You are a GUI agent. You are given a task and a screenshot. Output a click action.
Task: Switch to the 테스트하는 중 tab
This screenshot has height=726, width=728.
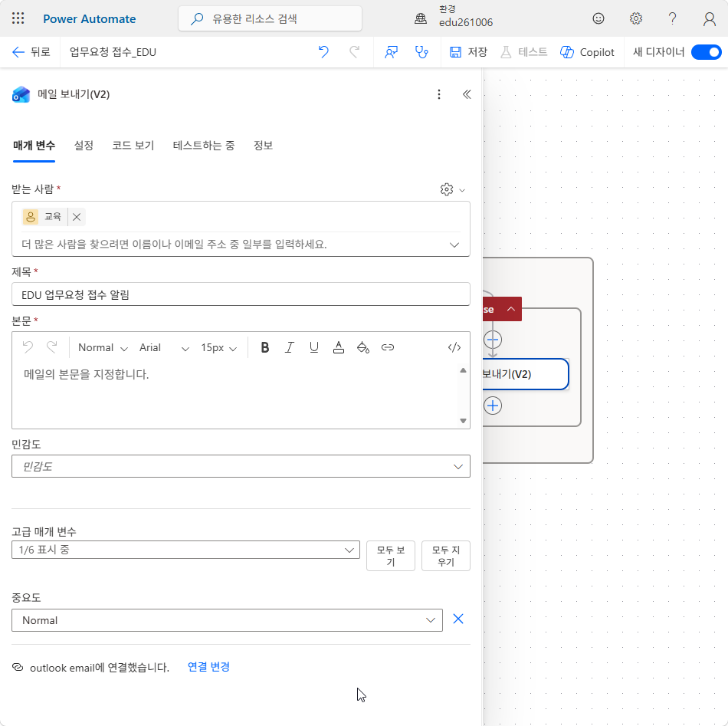coord(203,146)
